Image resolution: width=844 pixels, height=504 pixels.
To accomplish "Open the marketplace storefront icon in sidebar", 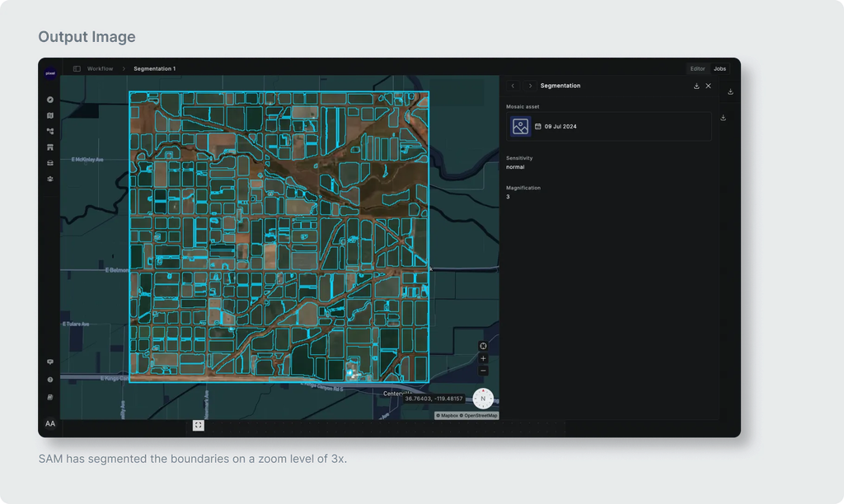I will [50, 147].
